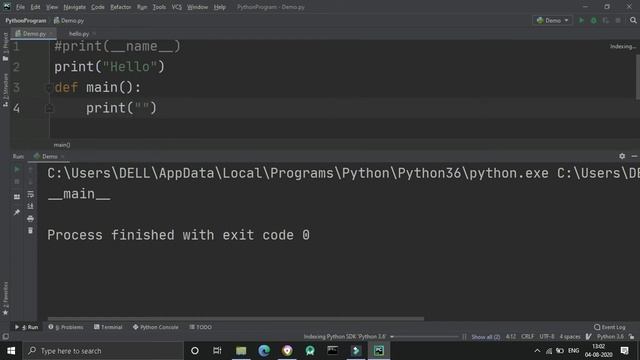Click the horizontal scrollbar in Run console
This screenshot has width=640, height=360.
(236, 318)
